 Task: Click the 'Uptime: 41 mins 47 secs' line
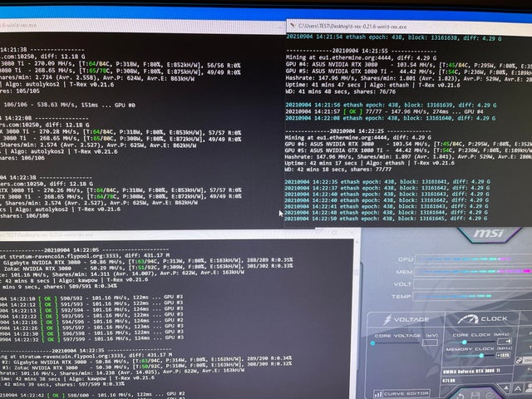pos(373,85)
